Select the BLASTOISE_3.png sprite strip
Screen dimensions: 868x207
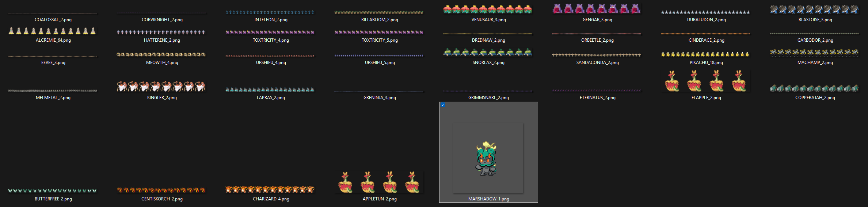815,10
